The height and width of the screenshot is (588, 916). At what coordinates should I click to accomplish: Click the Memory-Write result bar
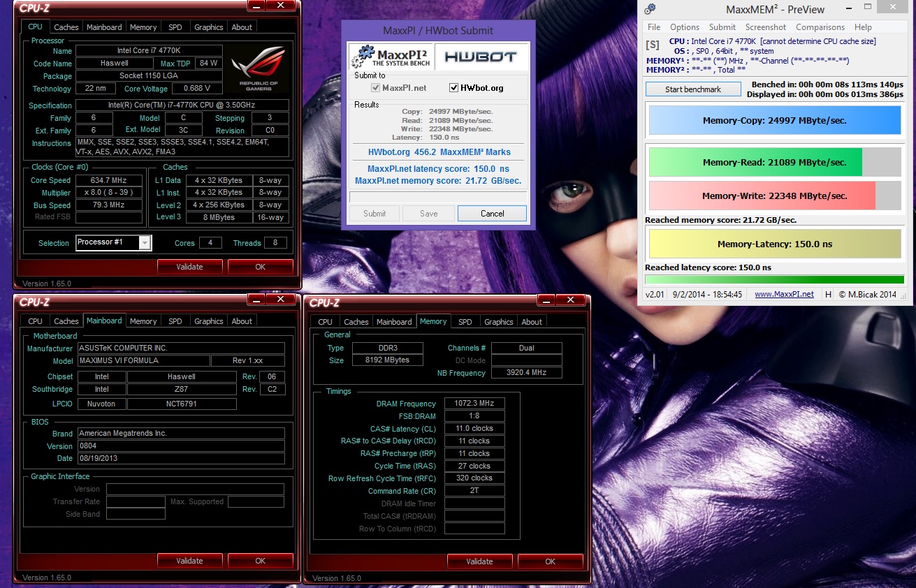coord(775,196)
